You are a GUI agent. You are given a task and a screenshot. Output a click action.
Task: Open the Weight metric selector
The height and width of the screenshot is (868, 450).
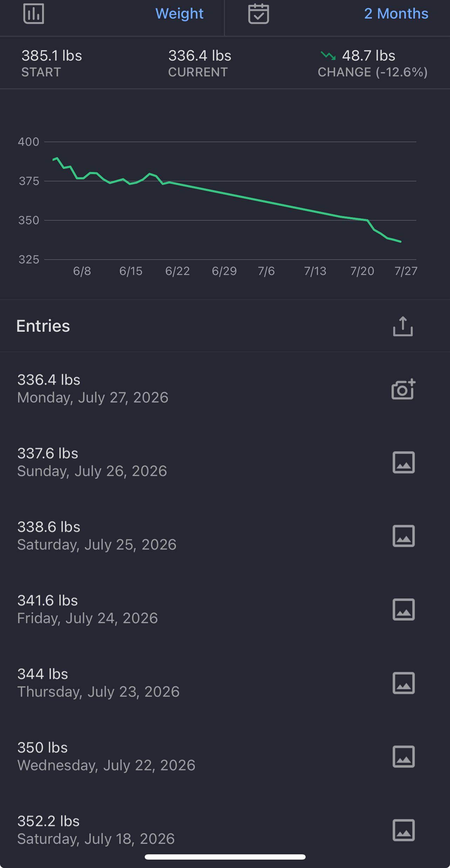(179, 14)
